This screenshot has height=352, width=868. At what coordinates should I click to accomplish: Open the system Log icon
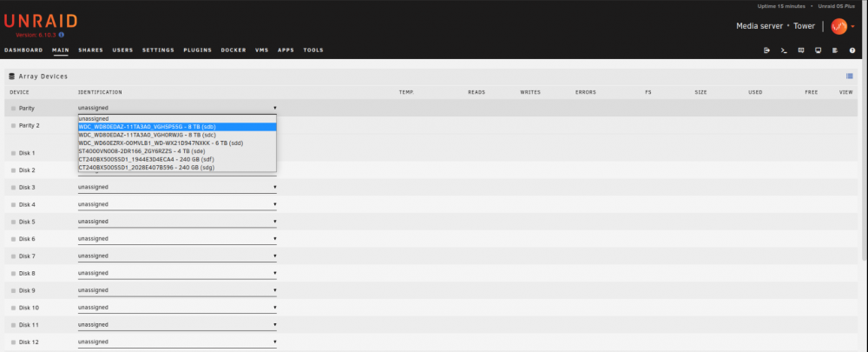pyautogui.click(x=835, y=50)
